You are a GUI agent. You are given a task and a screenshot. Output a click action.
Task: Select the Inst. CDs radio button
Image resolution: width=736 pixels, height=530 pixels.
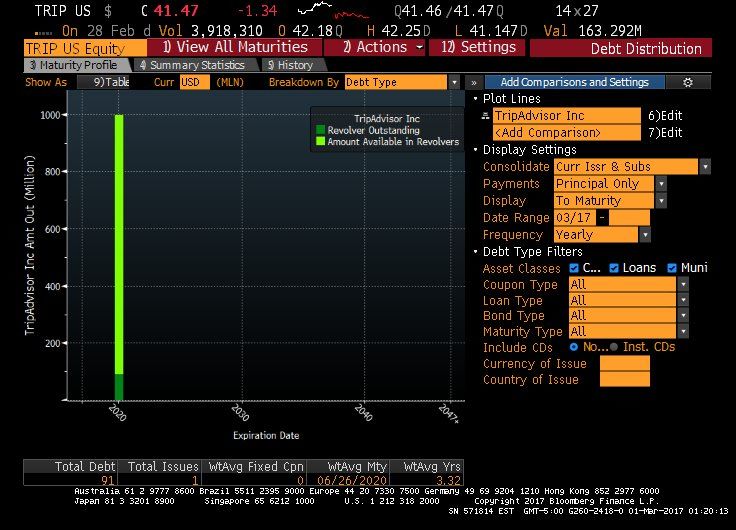click(x=613, y=347)
